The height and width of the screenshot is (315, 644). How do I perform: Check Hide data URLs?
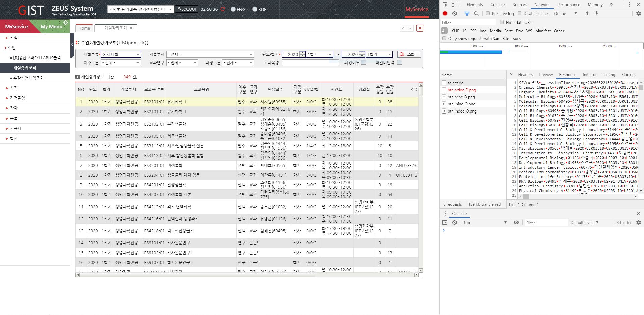tap(502, 22)
